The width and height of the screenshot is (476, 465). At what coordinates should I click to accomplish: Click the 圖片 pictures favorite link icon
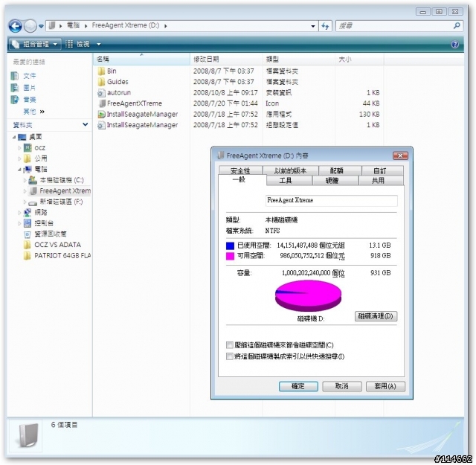[15, 88]
